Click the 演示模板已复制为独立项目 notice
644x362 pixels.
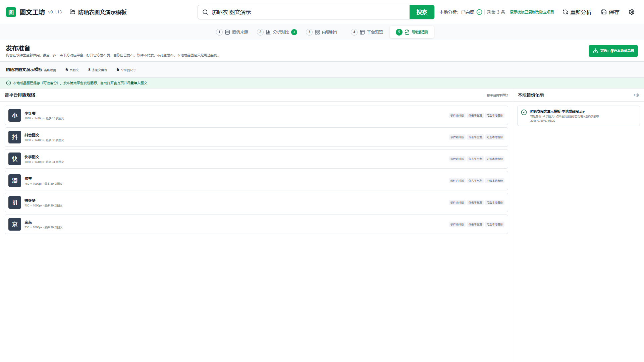pos(532,12)
